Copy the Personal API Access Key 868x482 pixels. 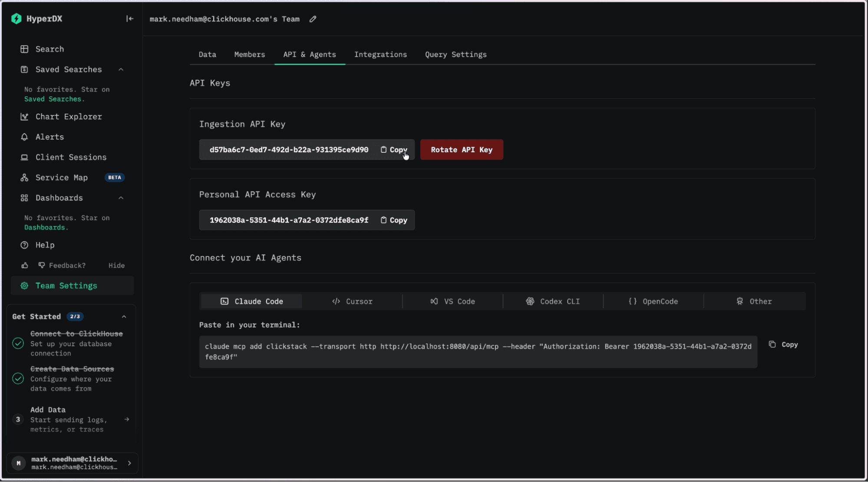pos(394,220)
